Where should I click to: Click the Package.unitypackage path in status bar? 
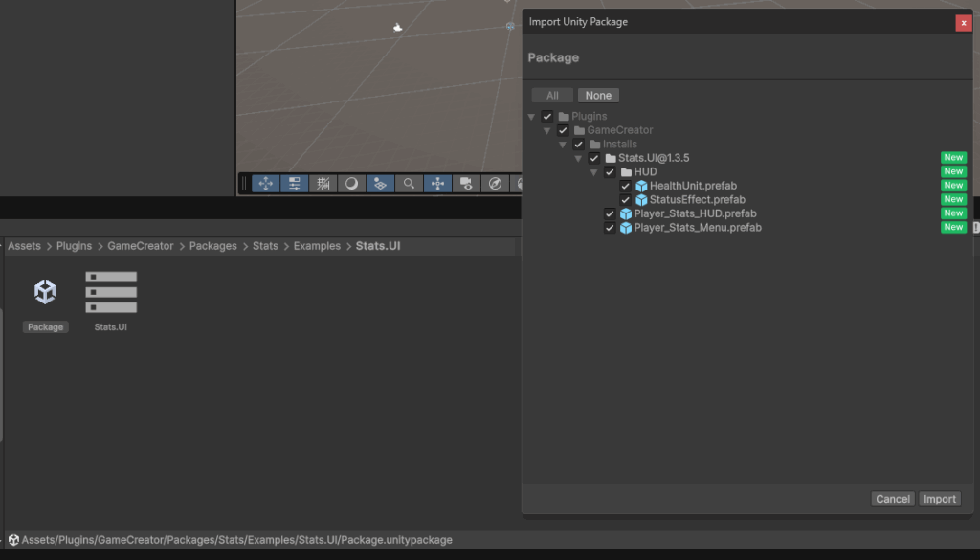click(x=237, y=540)
